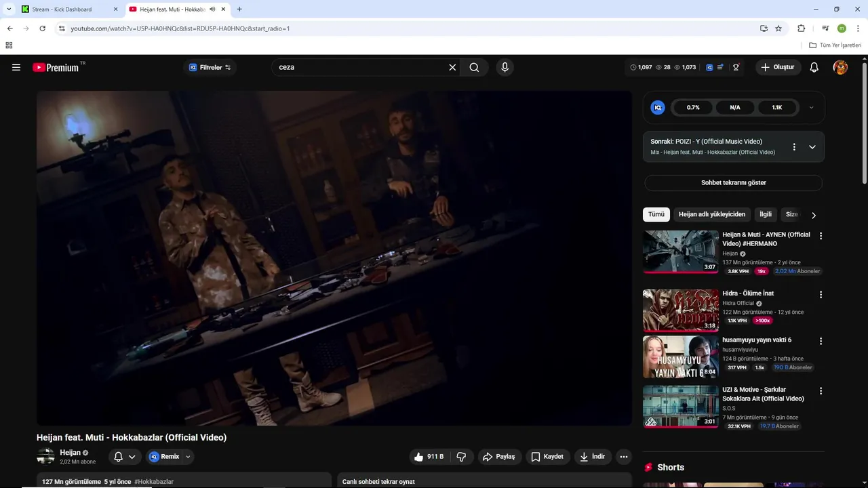Clear the search box with X

[x=452, y=67]
